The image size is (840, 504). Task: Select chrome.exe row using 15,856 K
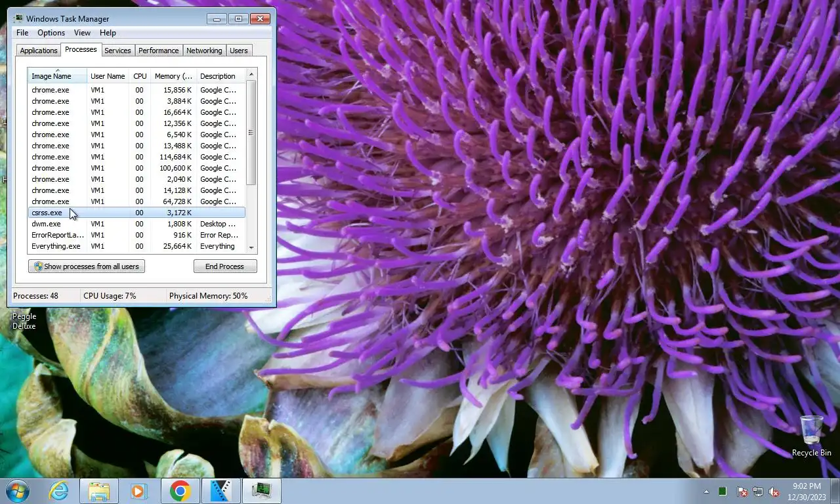(x=136, y=90)
